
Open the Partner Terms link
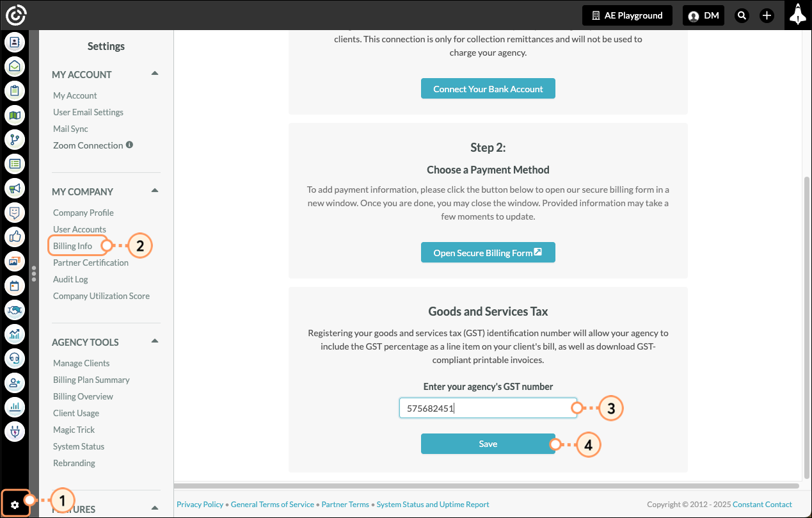pos(346,505)
